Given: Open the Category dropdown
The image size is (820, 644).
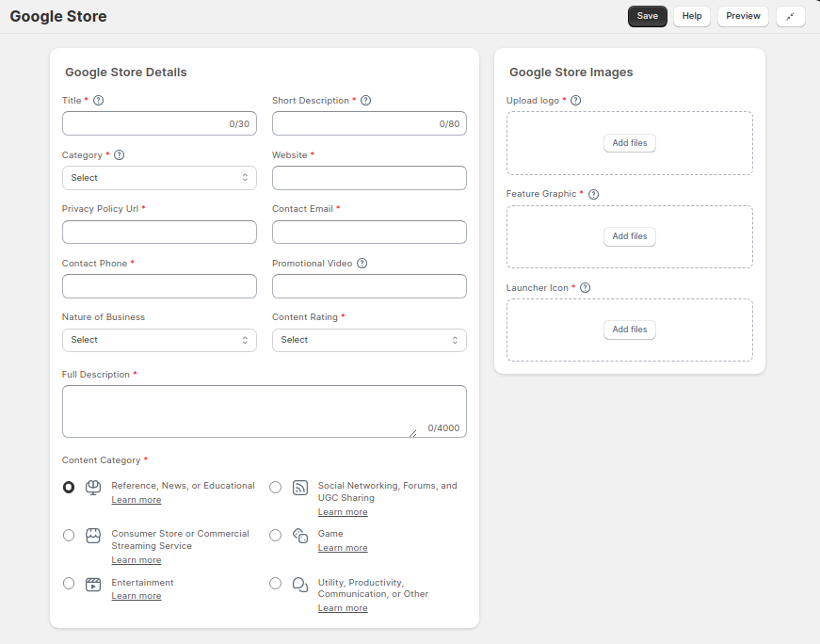Looking at the screenshot, I should pyautogui.click(x=159, y=178).
